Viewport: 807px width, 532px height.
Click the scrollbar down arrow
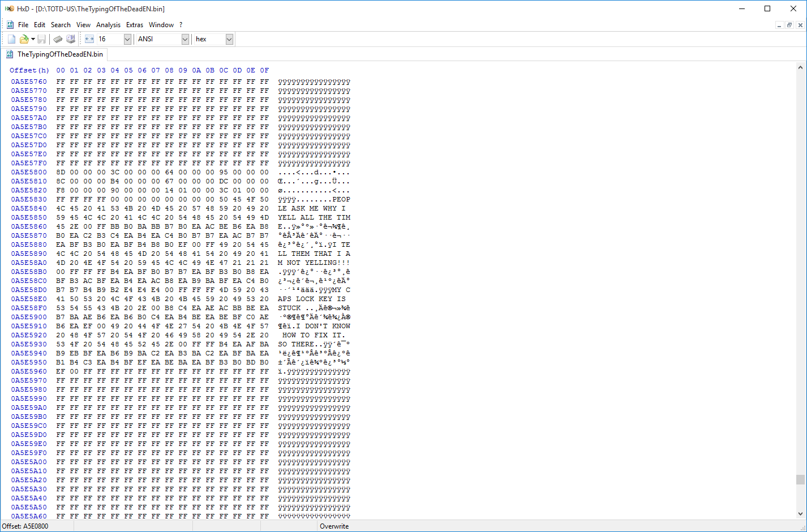point(800,514)
